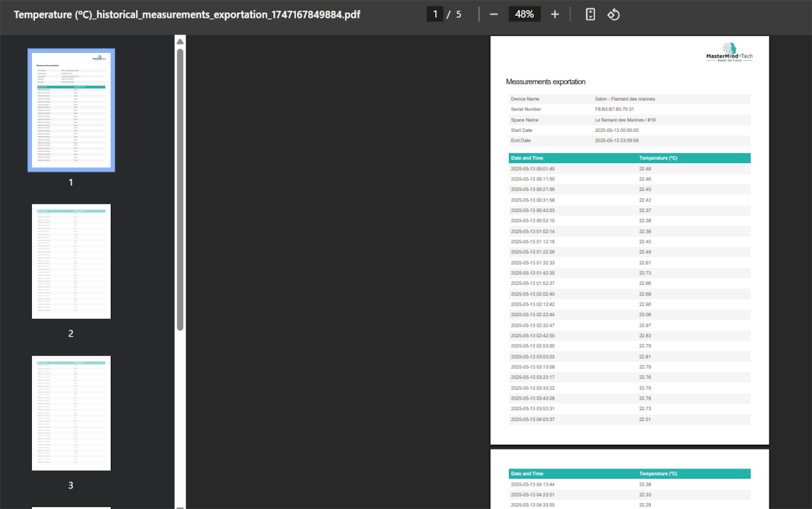
Task: Click the thumbnail panel scrollbar thumb
Action: tap(180, 189)
